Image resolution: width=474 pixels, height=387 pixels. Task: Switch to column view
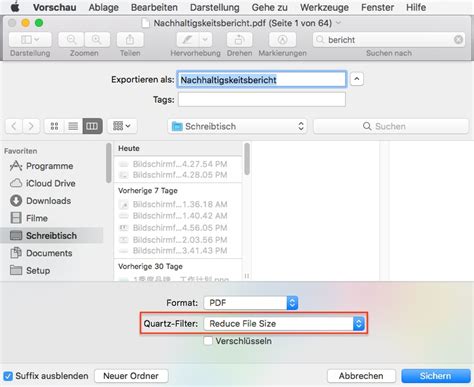point(92,126)
